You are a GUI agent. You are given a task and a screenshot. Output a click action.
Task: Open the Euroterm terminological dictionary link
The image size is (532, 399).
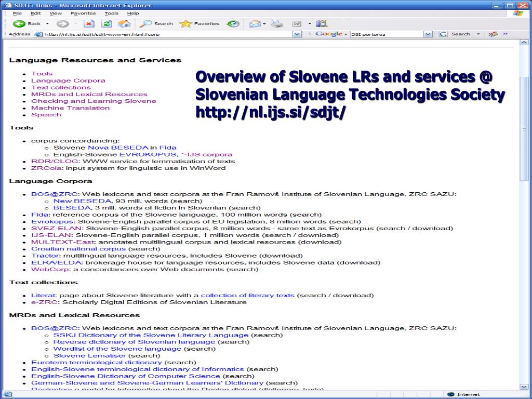pos(96,362)
